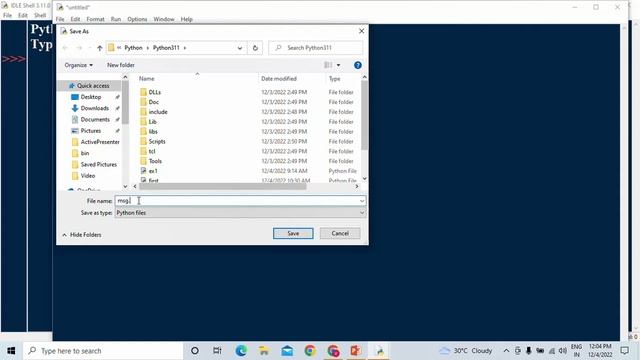The height and width of the screenshot is (360, 640).
Task: Refresh the folder view
Action: click(x=255, y=48)
